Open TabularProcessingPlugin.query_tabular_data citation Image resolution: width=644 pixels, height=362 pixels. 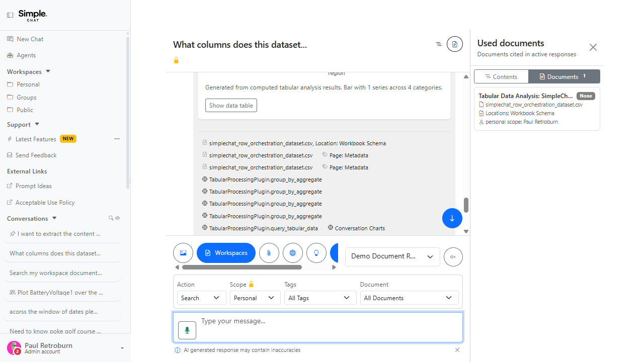(x=260, y=228)
